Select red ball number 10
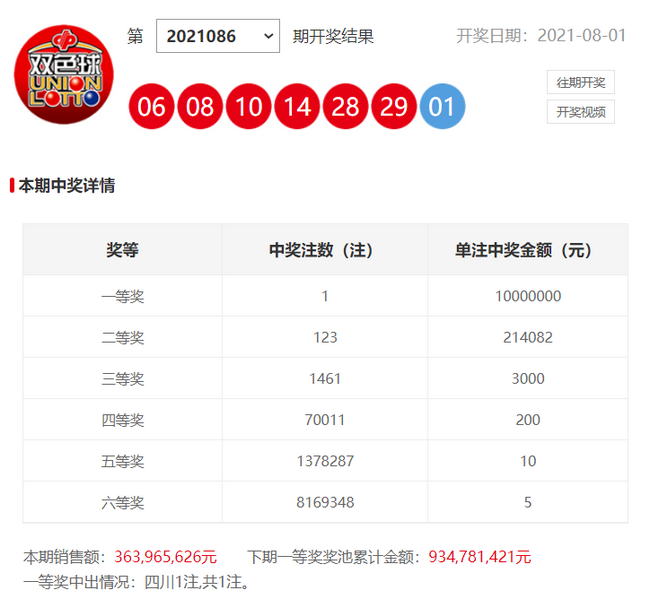650x599 pixels. pyautogui.click(x=249, y=107)
